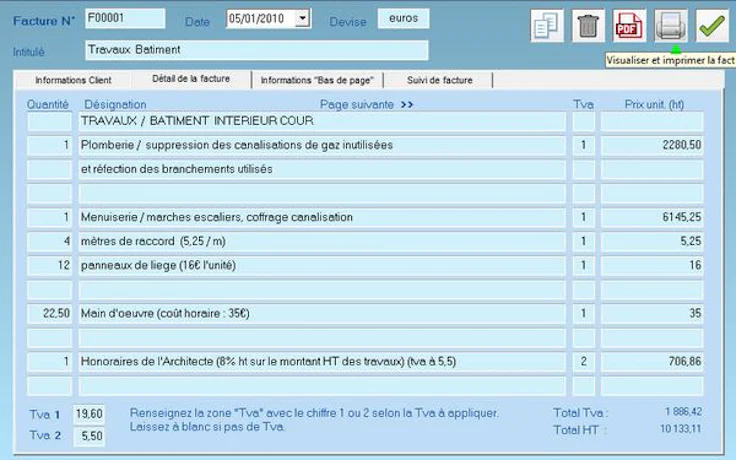Open the Suivi de facture tab
The image size is (736, 460).
pyautogui.click(x=439, y=80)
